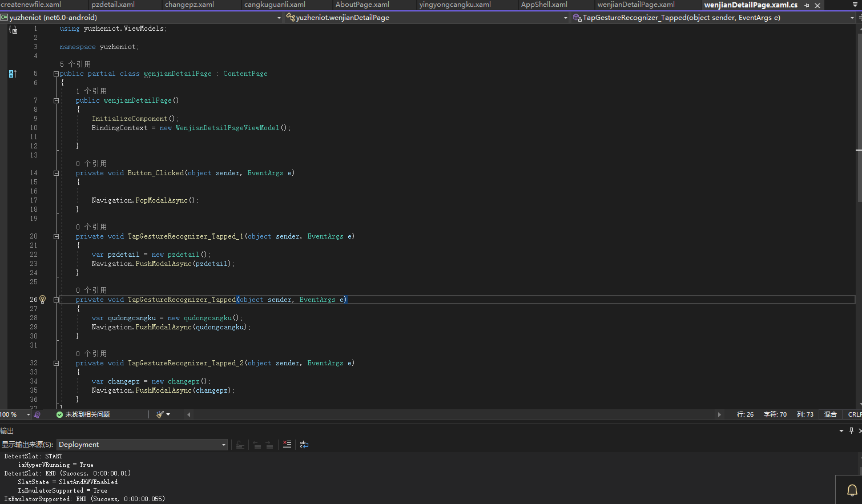Pin the wenjianDetailPage.xaml.cs tab
This screenshot has height=504, width=862.
point(807,5)
